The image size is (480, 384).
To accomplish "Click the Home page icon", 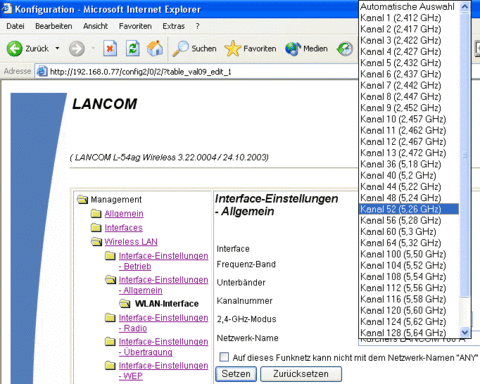I will click(155, 49).
